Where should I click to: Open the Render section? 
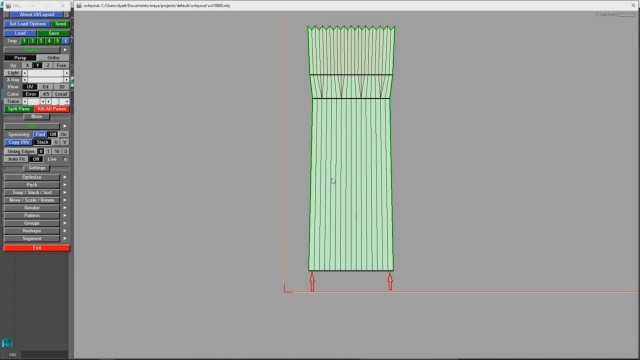tap(32, 208)
